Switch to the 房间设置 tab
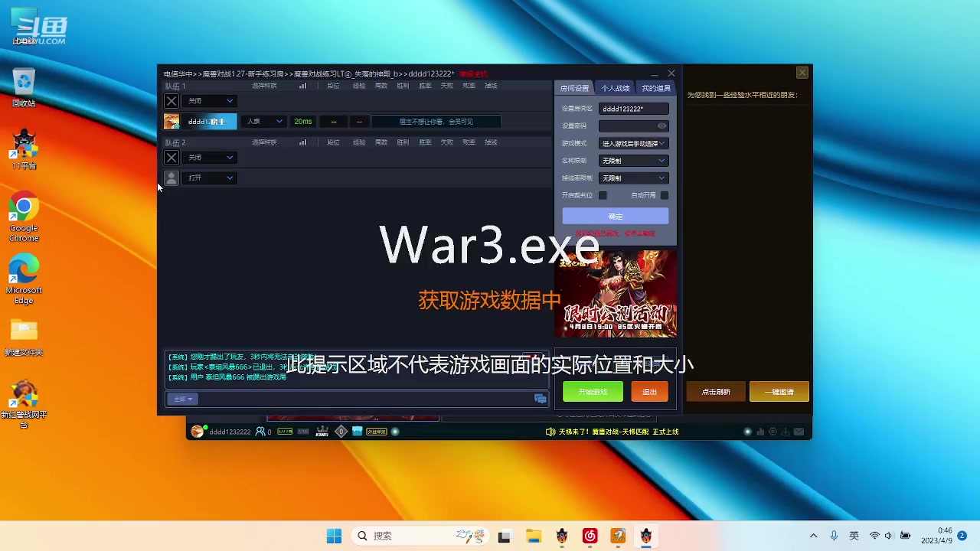Screen dimensions: 980x551 tap(574, 88)
